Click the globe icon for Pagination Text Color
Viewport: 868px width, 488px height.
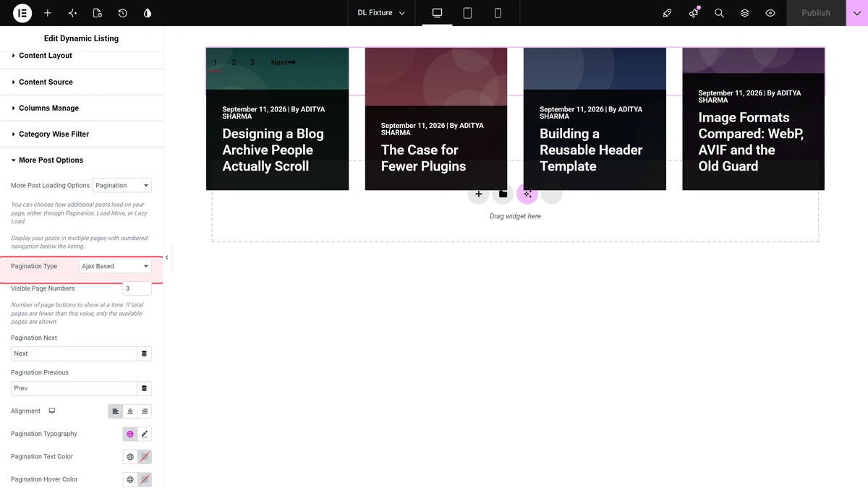coord(130,457)
